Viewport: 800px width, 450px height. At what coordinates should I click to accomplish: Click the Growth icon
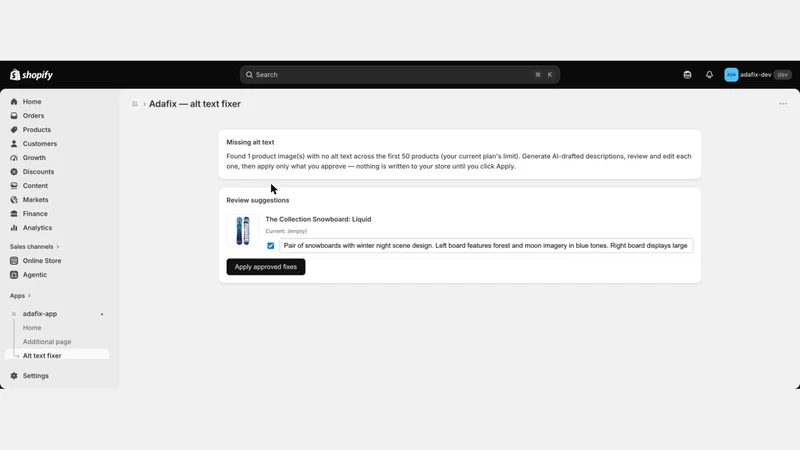[14, 158]
